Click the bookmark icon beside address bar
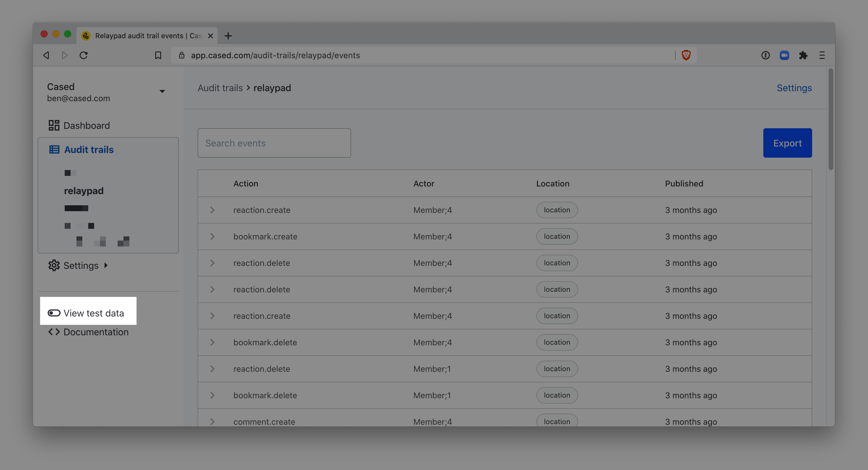This screenshot has height=470, width=868. [158, 55]
